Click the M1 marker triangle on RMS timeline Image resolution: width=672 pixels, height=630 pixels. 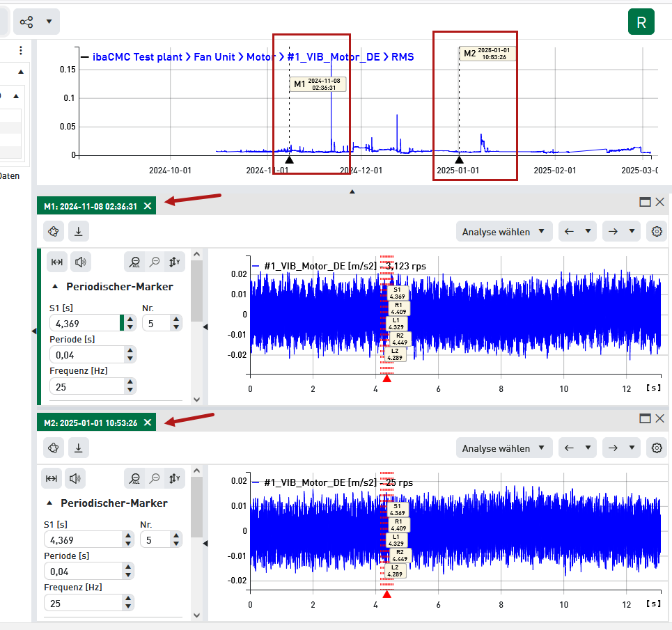[x=289, y=160]
